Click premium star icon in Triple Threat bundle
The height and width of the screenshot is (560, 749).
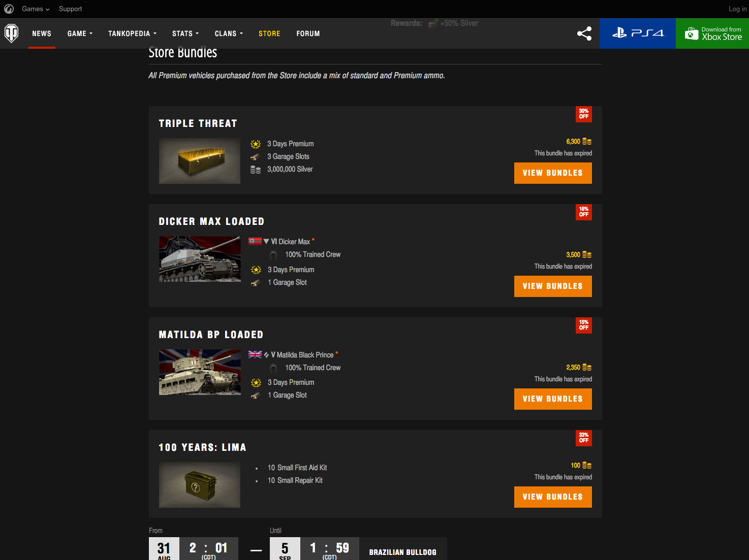(x=256, y=144)
